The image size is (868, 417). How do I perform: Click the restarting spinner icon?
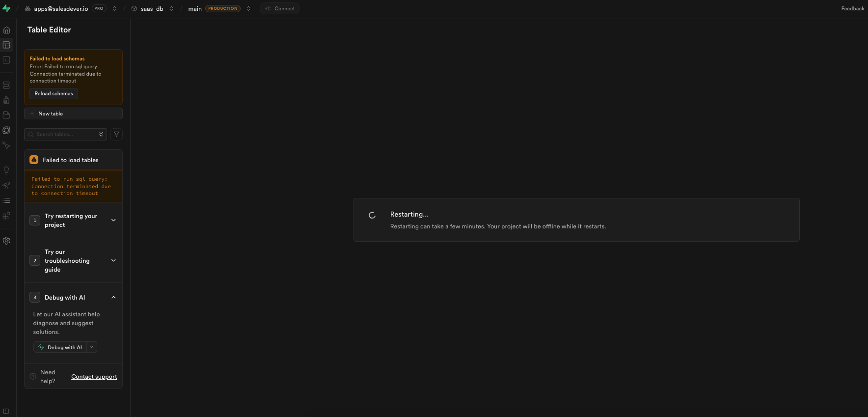[372, 215]
